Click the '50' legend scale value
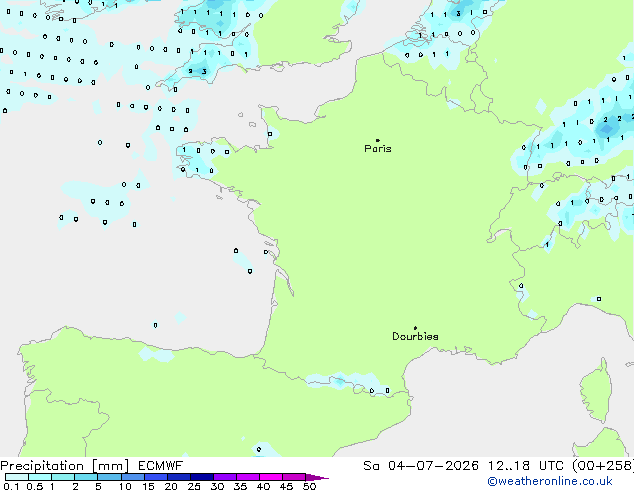The width and height of the screenshot is (634, 490). 309,486
